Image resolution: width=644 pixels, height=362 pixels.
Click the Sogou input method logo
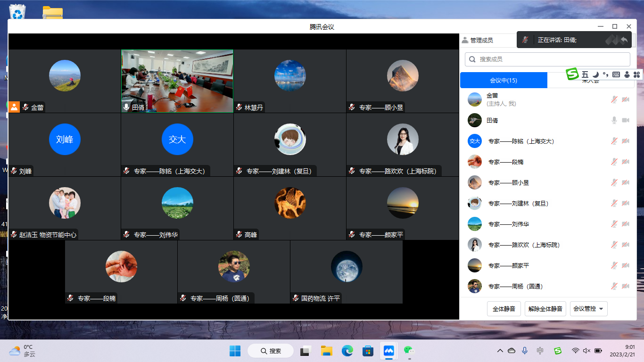click(x=572, y=74)
